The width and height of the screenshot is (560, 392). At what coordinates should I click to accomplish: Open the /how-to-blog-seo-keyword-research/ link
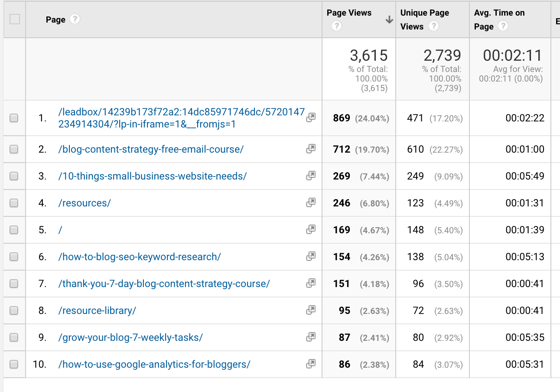(140, 257)
